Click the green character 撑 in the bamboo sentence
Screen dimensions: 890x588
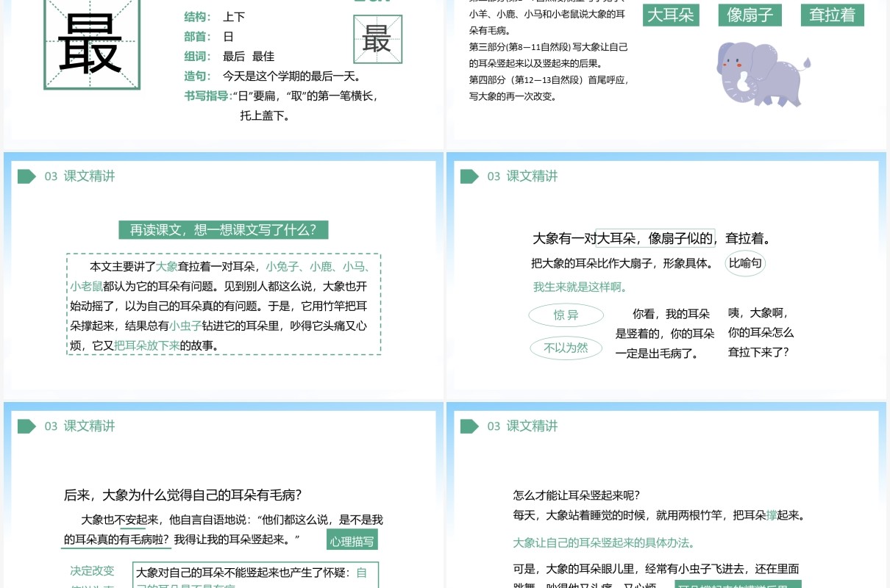(771, 515)
